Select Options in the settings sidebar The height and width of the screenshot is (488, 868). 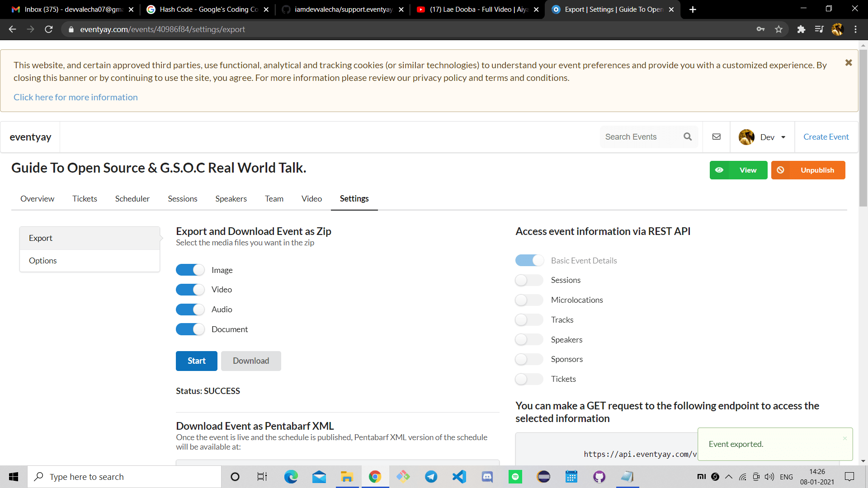tap(43, 261)
